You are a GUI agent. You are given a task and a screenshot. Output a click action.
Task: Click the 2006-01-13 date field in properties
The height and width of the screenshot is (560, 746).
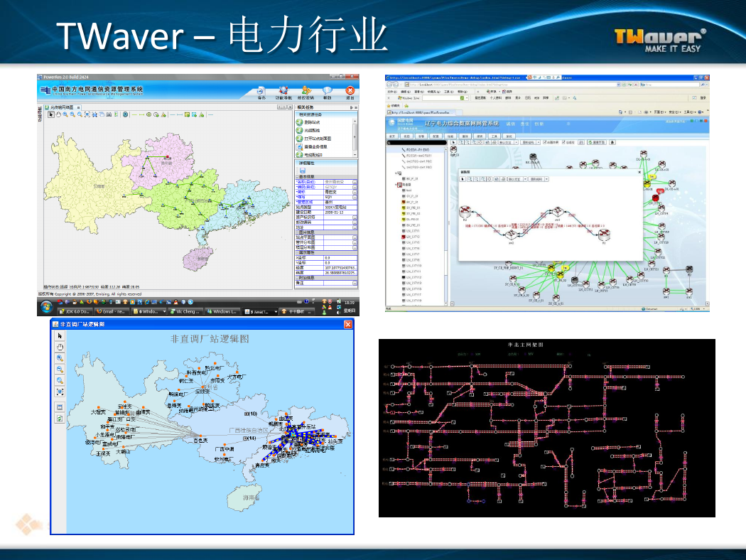point(340,212)
